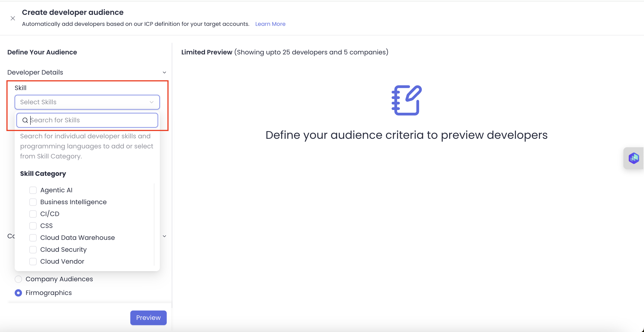This screenshot has height=332, width=644.
Task: Toggle the Cloud Vendor checkbox
Action: point(33,261)
